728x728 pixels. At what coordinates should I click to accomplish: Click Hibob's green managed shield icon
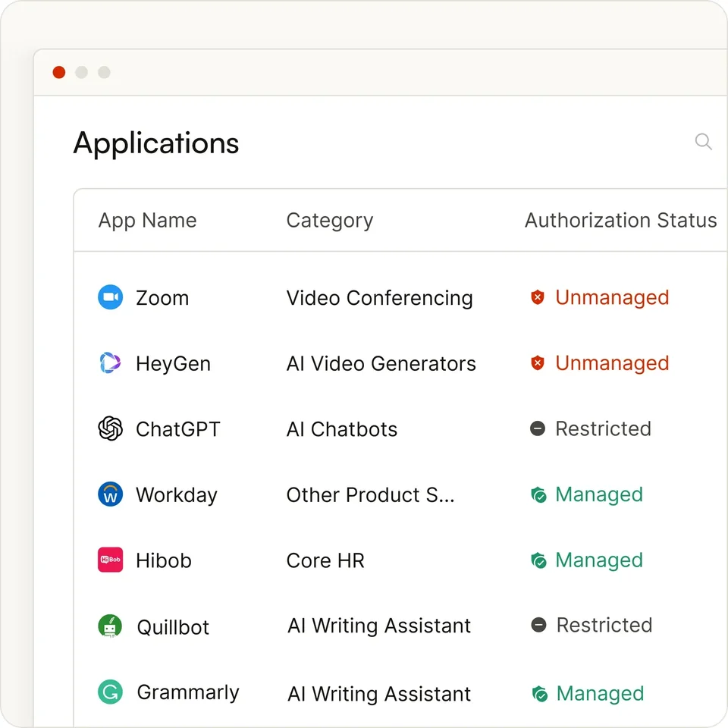[538, 560]
